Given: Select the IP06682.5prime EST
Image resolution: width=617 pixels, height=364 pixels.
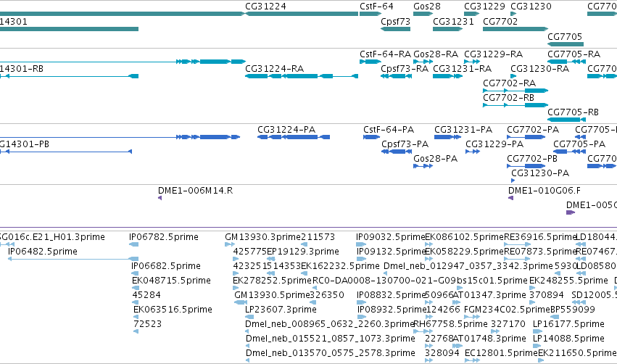Looking at the screenshot, I should tap(135, 273).
